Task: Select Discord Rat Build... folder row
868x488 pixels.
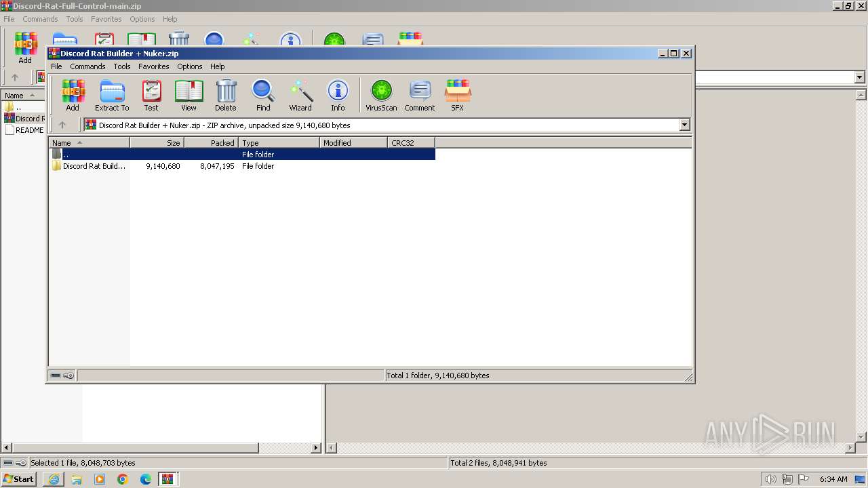Action: 242,166
